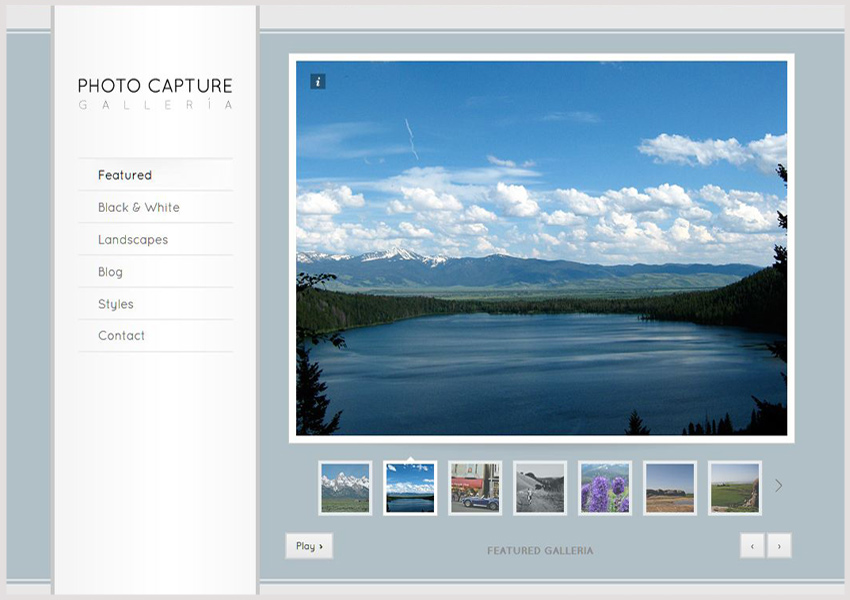The height and width of the screenshot is (600, 850).
Task: Select the purple flowers thumbnail
Action: point(605,488)
